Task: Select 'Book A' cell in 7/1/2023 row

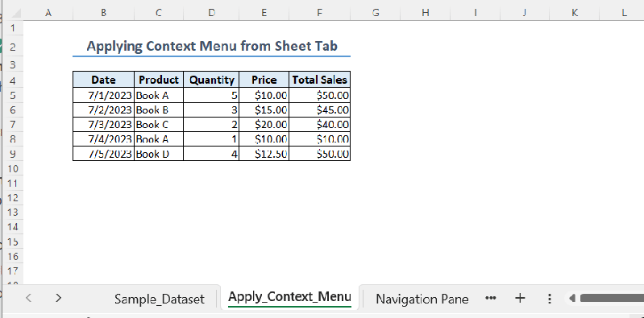Action: pyautogui.click(x=159, y=95)
